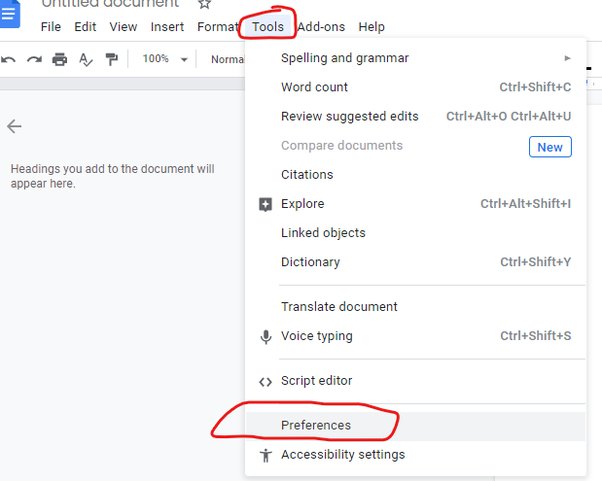The image size is (602, 481).
Task: Click the Untitled document title
Action: pos(110,4)
